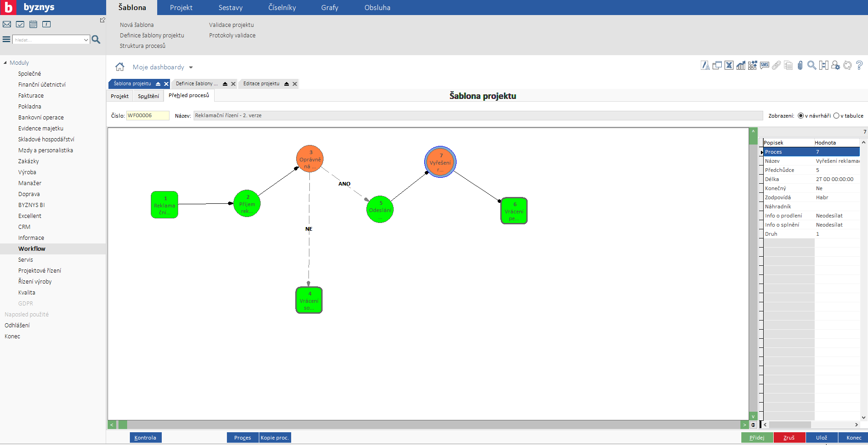Open the hledat search box dropdown arrow
868x445 pixels.
point(86,40)
